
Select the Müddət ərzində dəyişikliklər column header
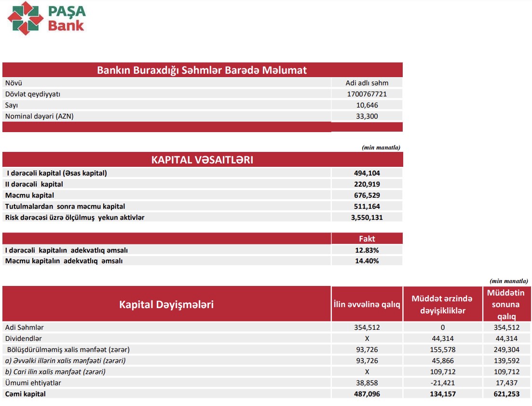tap(442, 304)
